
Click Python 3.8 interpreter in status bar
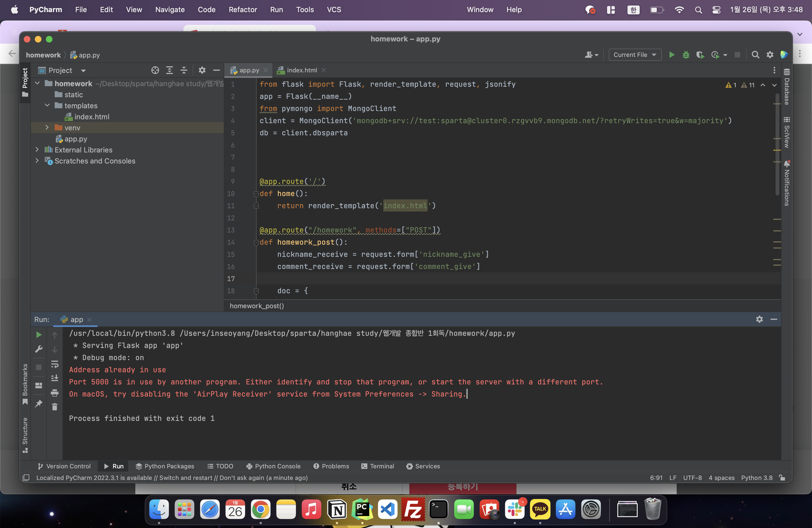[756, 477]
